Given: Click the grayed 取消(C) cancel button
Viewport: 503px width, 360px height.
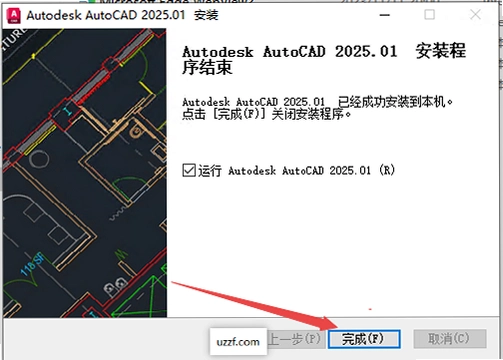Looking at the screenshot, I should click(450, 339).
